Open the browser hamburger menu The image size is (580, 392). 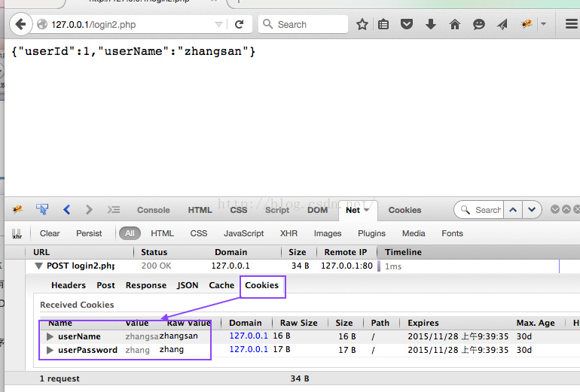572,24
